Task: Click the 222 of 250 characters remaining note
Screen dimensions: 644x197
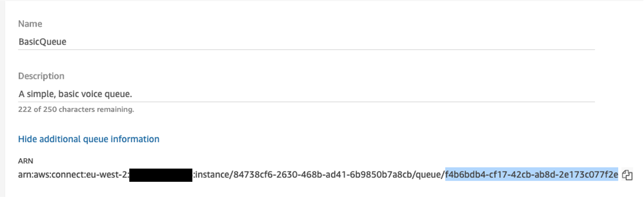Action: 76,109
